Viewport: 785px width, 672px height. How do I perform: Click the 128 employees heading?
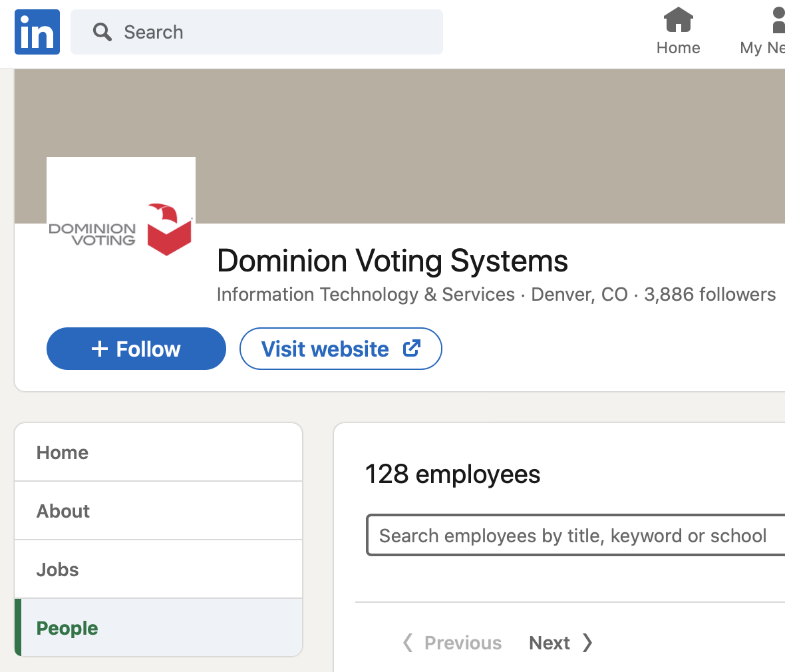[x=452, y=474]
